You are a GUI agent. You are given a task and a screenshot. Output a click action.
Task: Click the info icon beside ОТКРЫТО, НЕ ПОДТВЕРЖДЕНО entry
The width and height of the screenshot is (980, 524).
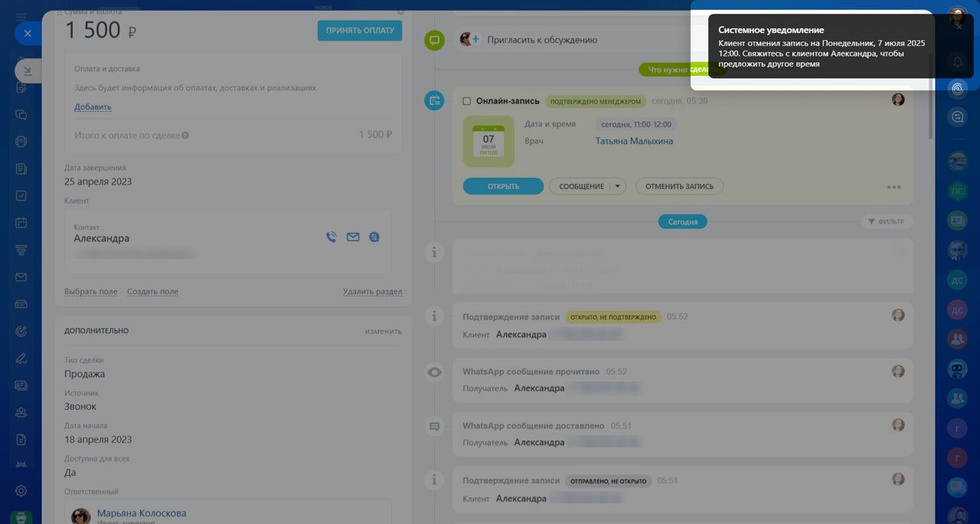(x=434, y=316)
